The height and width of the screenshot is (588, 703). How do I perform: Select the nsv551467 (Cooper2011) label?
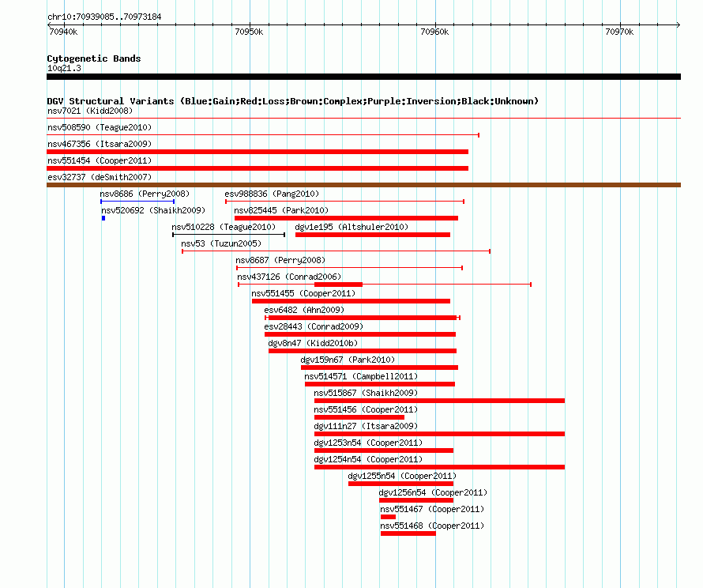(x=432, y=509)
